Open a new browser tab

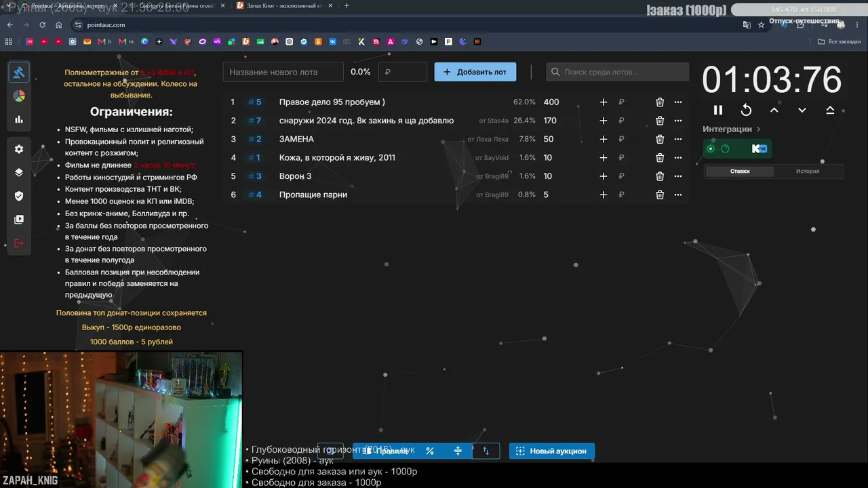pyautogui.click(x=347, y=5)
